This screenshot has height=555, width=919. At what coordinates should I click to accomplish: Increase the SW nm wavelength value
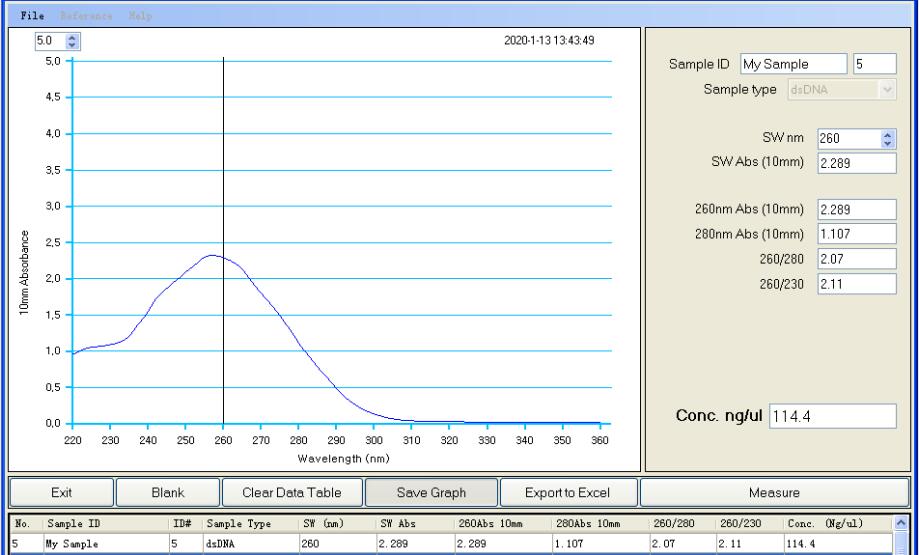point(887,135)
